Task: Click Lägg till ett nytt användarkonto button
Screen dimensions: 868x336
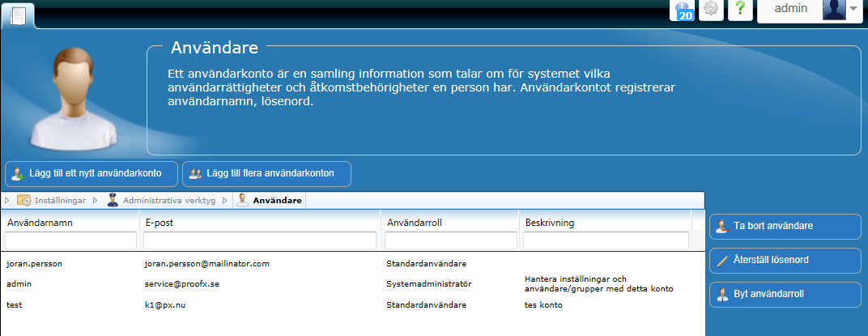Action: pos(91,173)
